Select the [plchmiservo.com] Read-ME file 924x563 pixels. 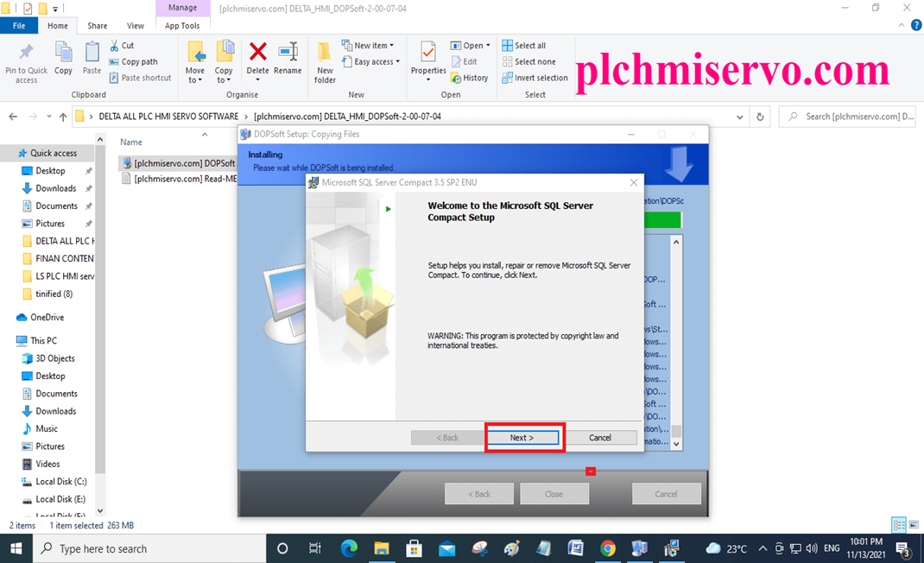pyautogui.click(x=179, y=179)
